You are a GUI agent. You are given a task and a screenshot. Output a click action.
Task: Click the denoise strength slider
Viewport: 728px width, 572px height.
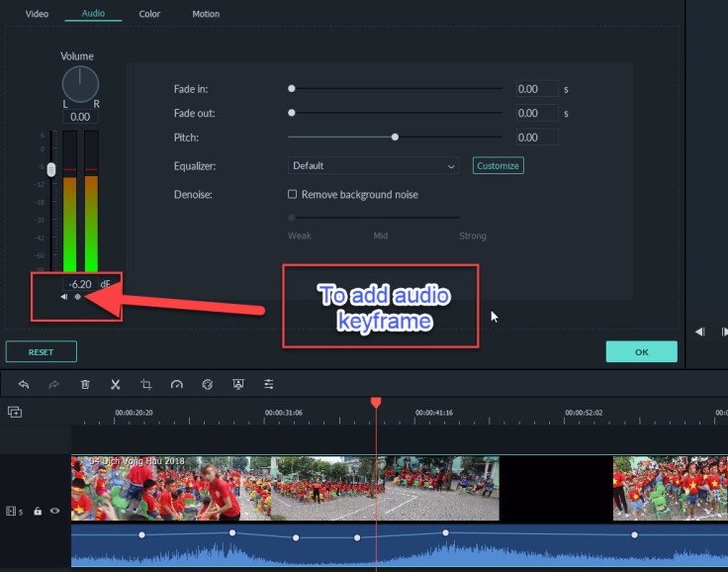click(x=373, y=217)
